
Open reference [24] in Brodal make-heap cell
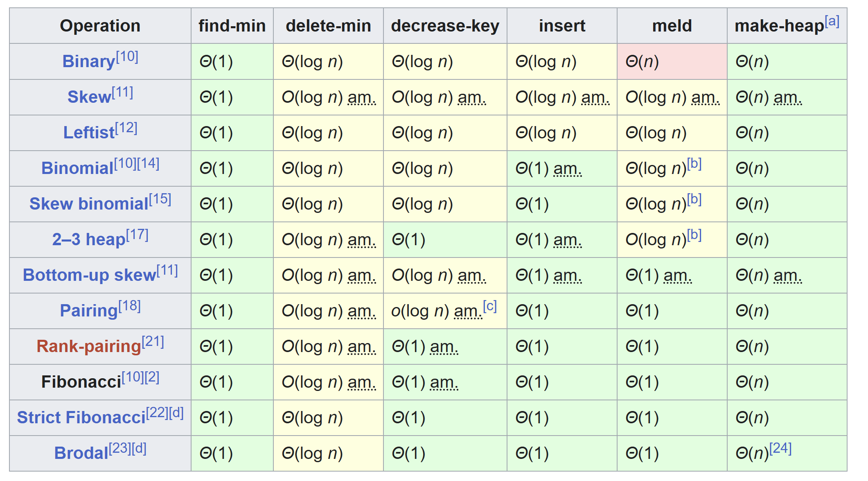click(780, 449)
